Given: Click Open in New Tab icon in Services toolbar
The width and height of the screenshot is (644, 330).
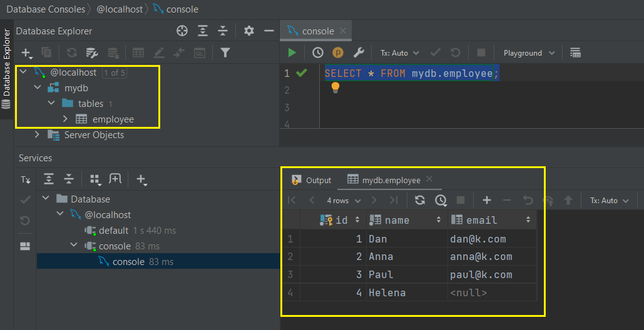Looking at the screenshot, I should [x=115, y=179].
